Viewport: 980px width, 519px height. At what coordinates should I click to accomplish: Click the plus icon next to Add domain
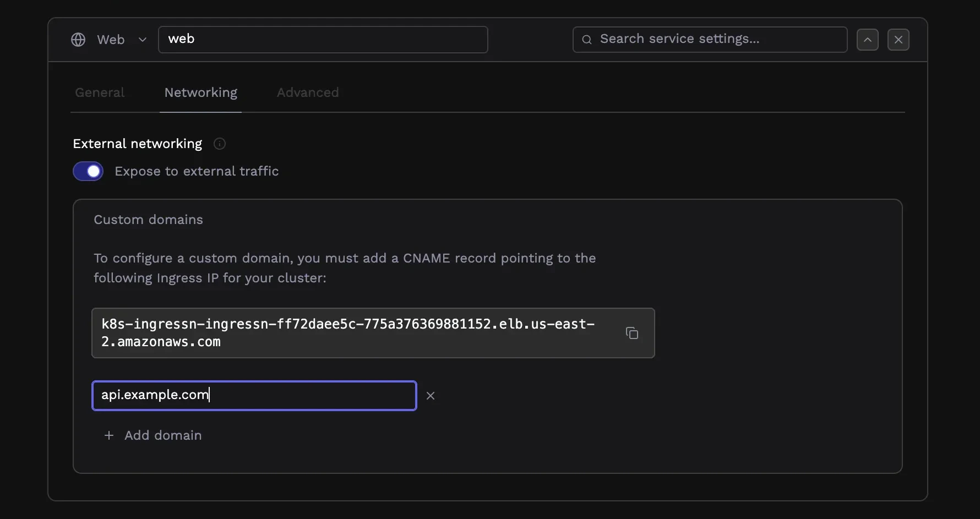(109, 435)
